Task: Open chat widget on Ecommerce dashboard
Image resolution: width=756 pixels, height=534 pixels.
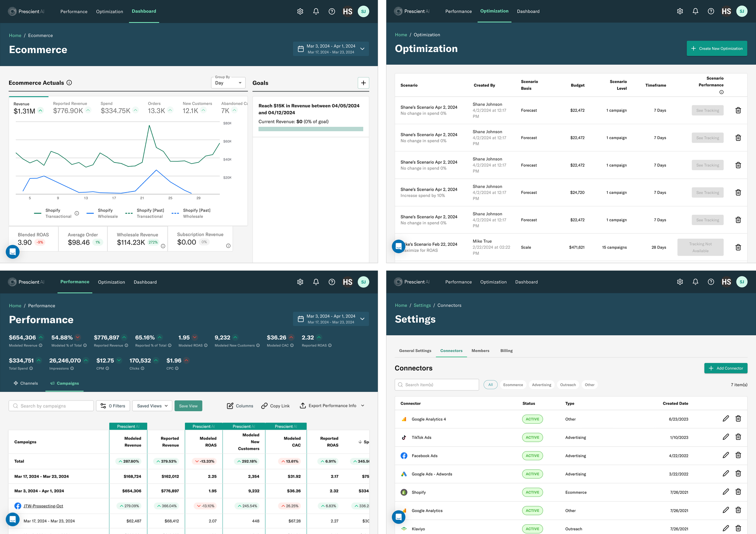Action: [12, 252]
